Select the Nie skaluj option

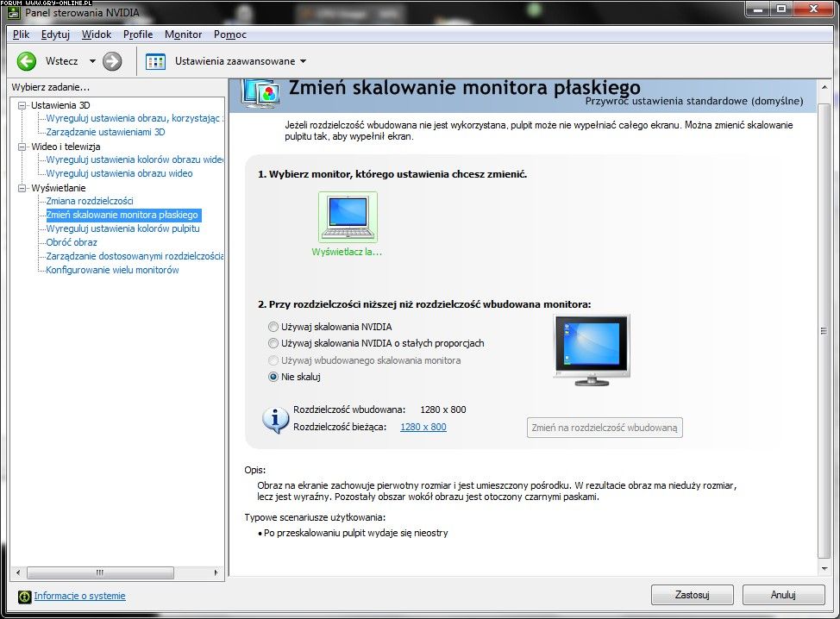point(273,377)
